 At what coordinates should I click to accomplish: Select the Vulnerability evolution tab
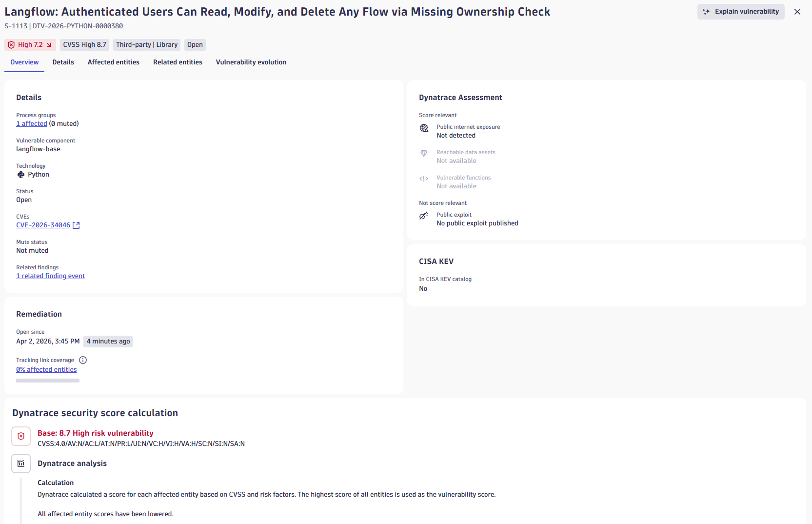[x=251, y=62]
